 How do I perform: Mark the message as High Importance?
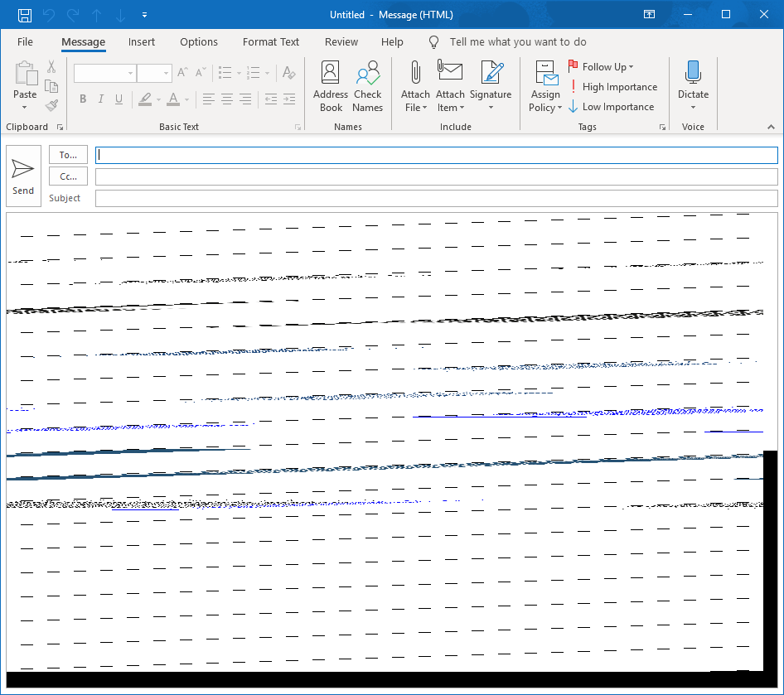click(613, 87)
